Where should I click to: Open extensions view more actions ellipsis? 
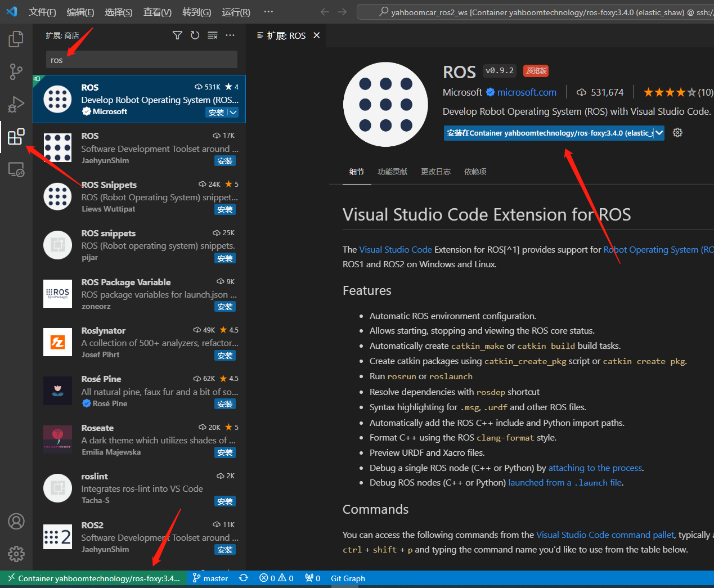(x=230, y=35)
